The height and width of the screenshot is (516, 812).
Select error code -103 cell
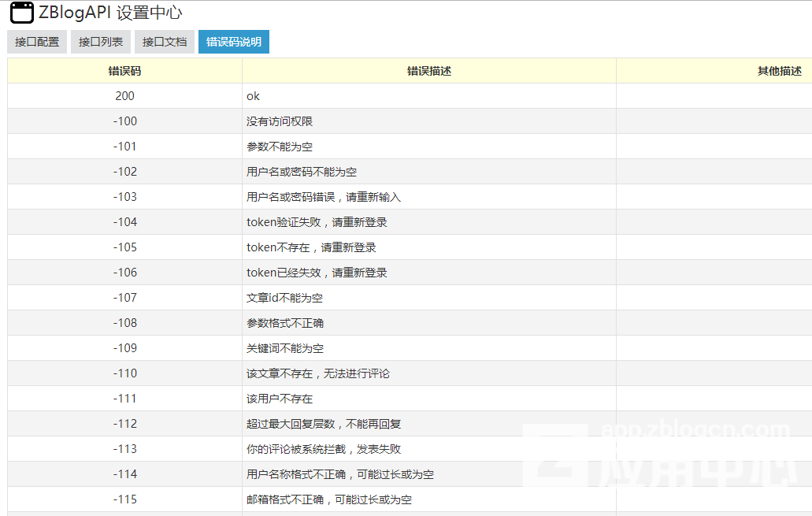124,197
